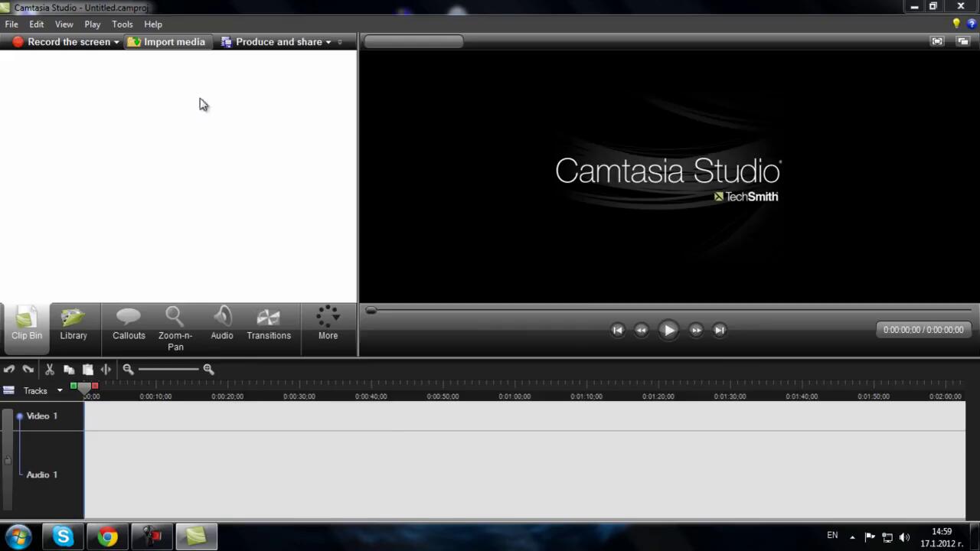Open the Tools menu
Viewport: 980px width, 551px height.
pos(122,24)
